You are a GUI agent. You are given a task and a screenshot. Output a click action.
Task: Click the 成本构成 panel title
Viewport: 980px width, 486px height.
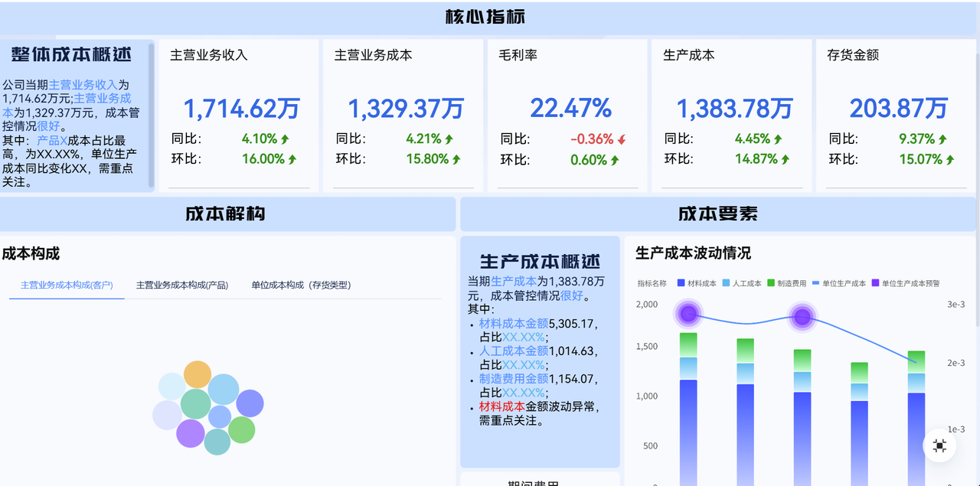point(31,253)
